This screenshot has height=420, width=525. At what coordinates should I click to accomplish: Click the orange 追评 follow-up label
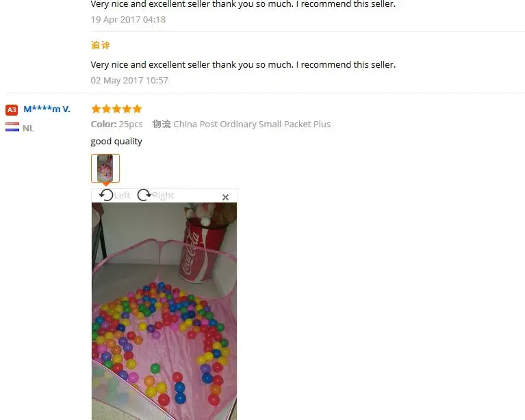click(101, 45)
